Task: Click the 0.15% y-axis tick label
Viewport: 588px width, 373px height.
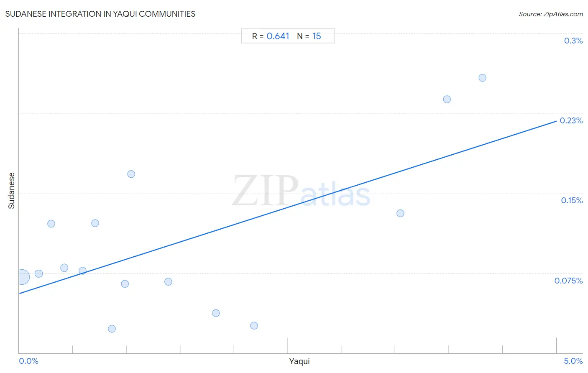Action: [x=572, y=200]
